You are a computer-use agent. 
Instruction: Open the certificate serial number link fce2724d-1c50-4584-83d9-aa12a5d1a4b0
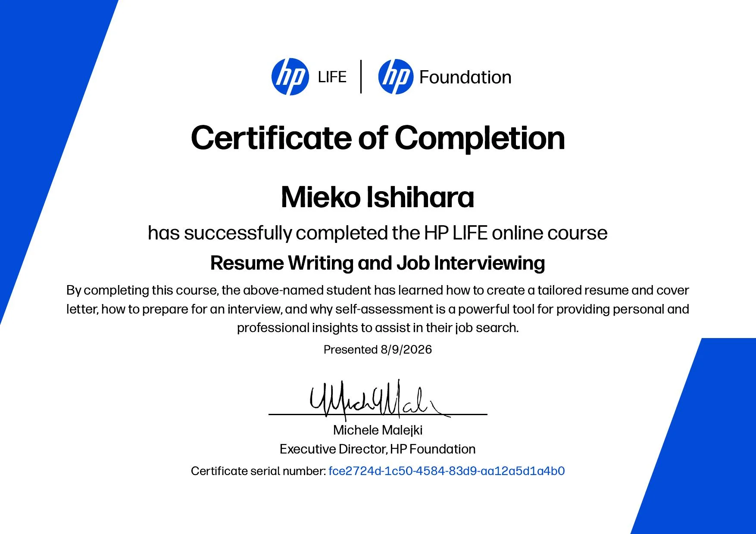447,471
